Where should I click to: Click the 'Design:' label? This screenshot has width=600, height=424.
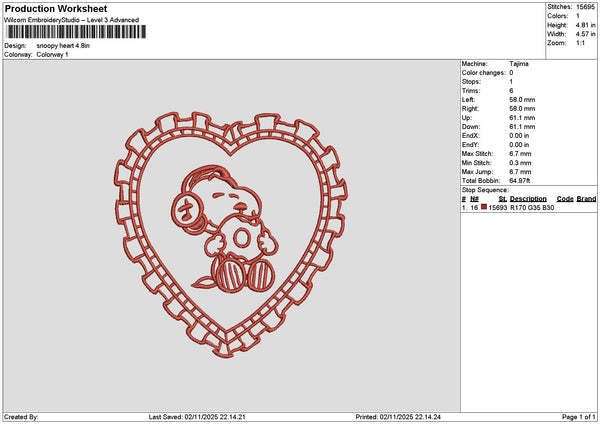pos(15,46)
